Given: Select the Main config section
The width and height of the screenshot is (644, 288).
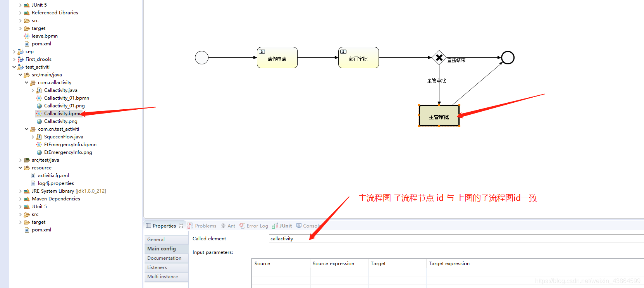Looking at the screenshot, I should click(x=167, y=249).
